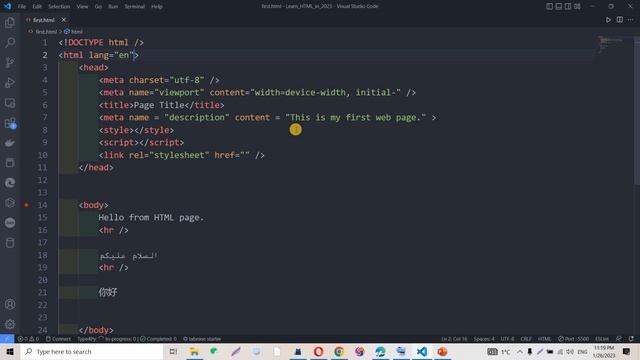Open the Windows Start menu
Screen dimensions: 640x360
[x=10, y=351]
